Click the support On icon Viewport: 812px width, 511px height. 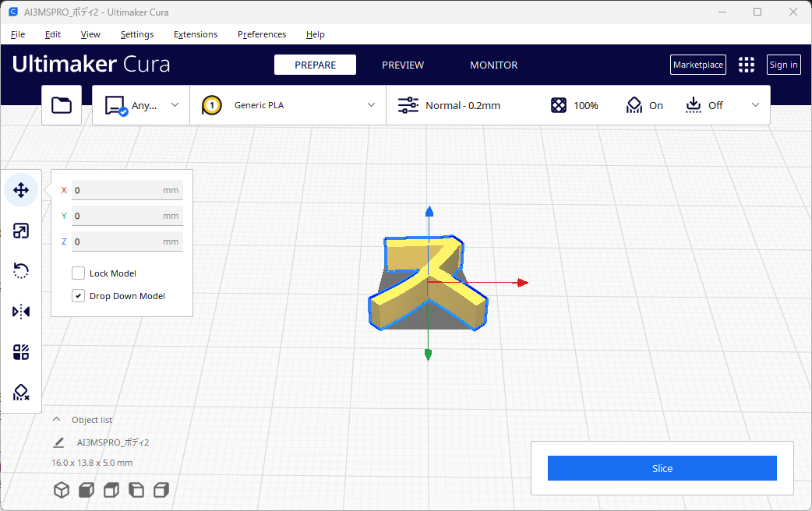pyautogui.click(x=634, y=105)
